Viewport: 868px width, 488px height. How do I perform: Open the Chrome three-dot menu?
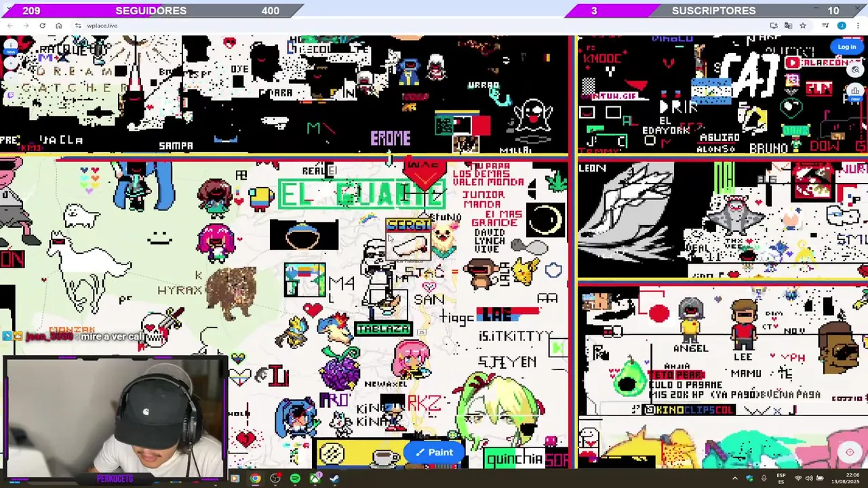click(858, 26)
